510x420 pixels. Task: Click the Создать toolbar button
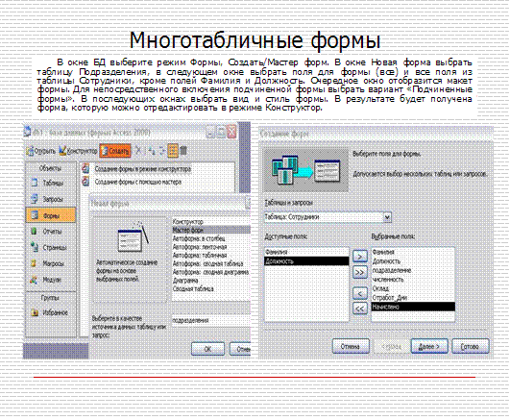pos(115,151)
